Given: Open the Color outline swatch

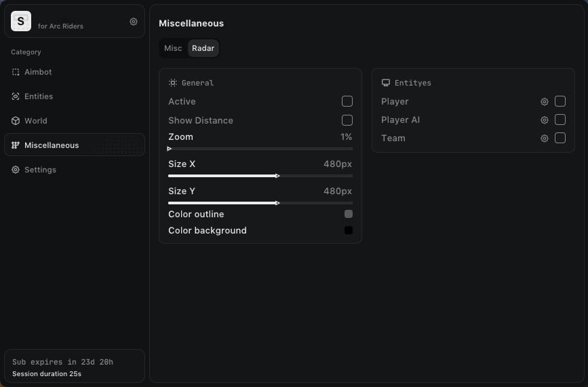Looking at the screenshot, I should (x=349, y=214).
